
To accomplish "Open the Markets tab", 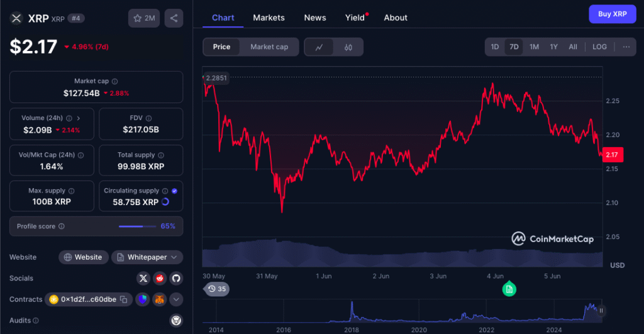I will pyautogui.click(x=269, y=18).
